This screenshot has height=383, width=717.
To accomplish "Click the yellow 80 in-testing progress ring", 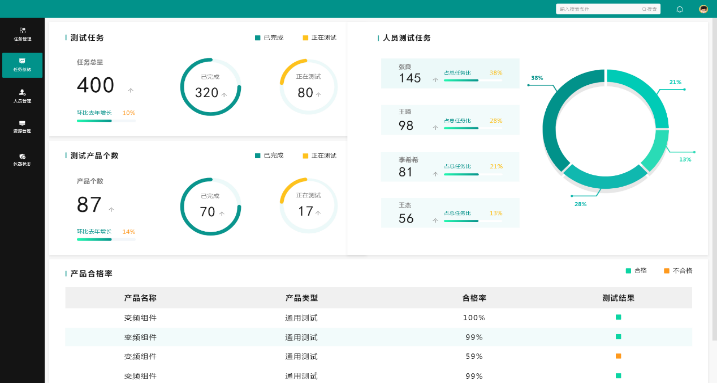I will click(309, 87).
